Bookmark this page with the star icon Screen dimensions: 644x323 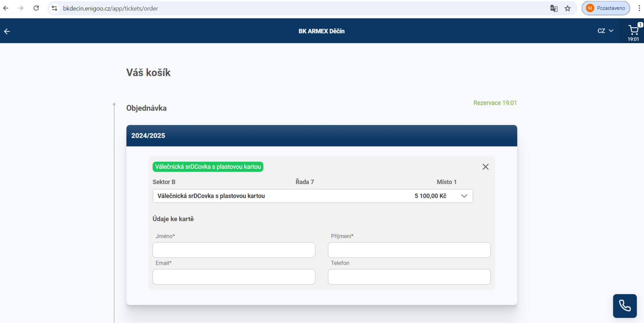click(x=568, y=8)
